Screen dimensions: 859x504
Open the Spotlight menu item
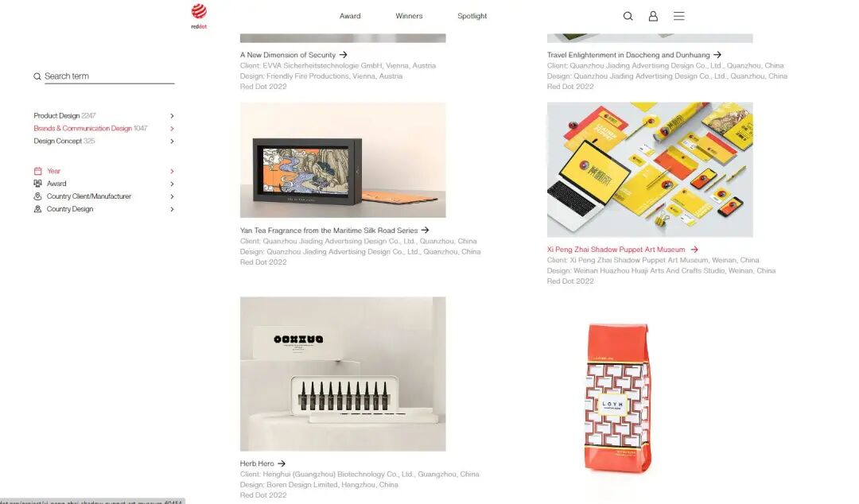(472, 16)
